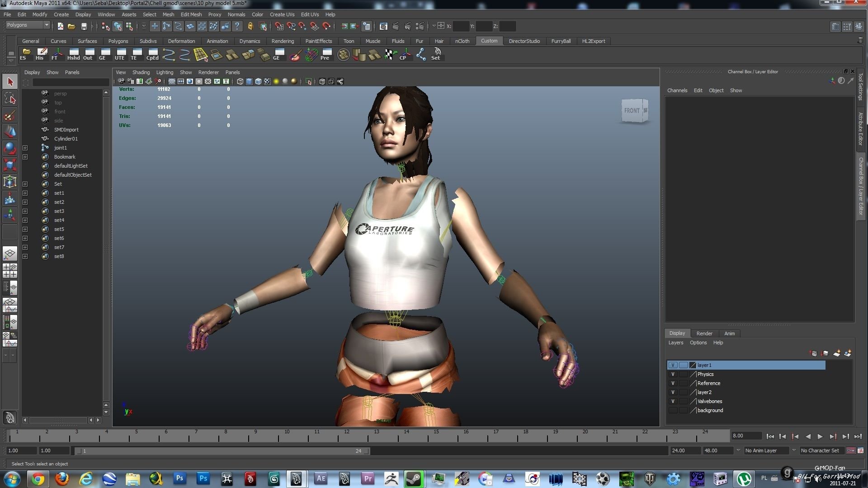Open the Channels menu in Channel Box
The height and width of the screenshot is (488, 868).
(677, 90)
